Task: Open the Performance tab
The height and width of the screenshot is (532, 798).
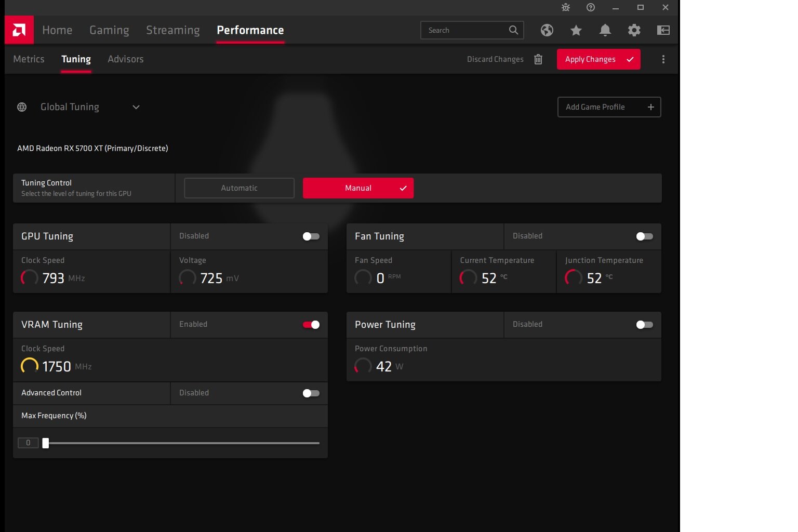Action: click(250, 30)
